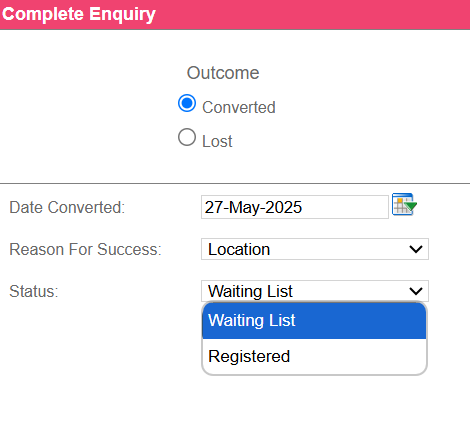Screen dimensions: 470x426
Task: Click empty pink header bar right of title
Action: point(313,15)
